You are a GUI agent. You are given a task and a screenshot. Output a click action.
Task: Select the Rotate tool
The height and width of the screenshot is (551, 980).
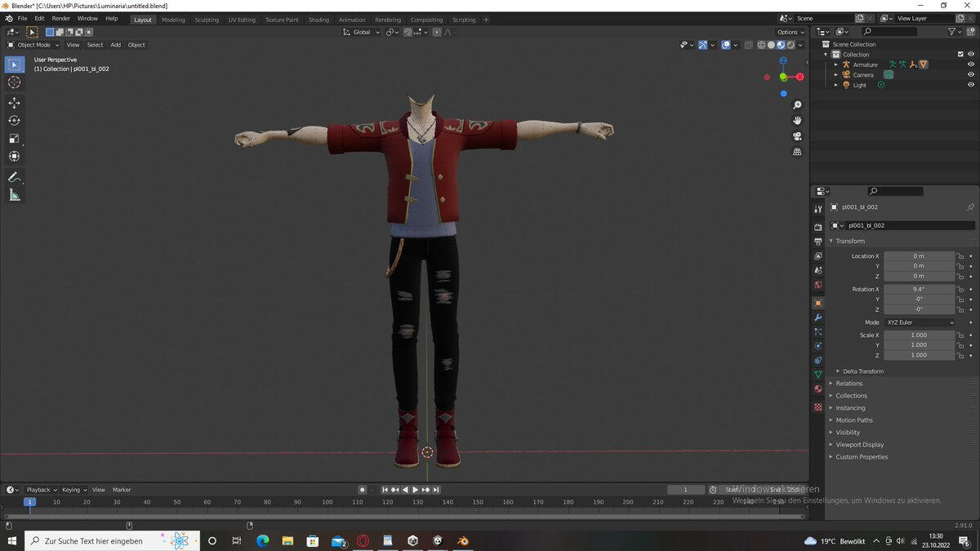[x=15, y=121]
